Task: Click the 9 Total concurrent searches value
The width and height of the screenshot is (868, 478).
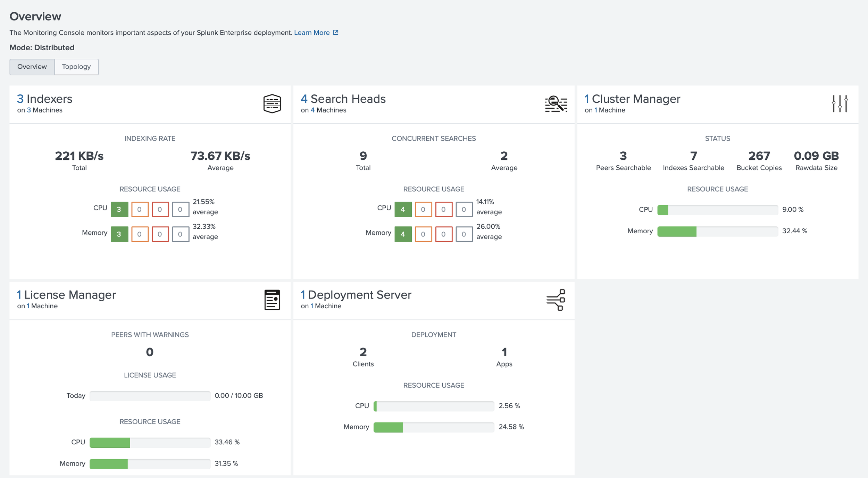Action: pos(363,156)
